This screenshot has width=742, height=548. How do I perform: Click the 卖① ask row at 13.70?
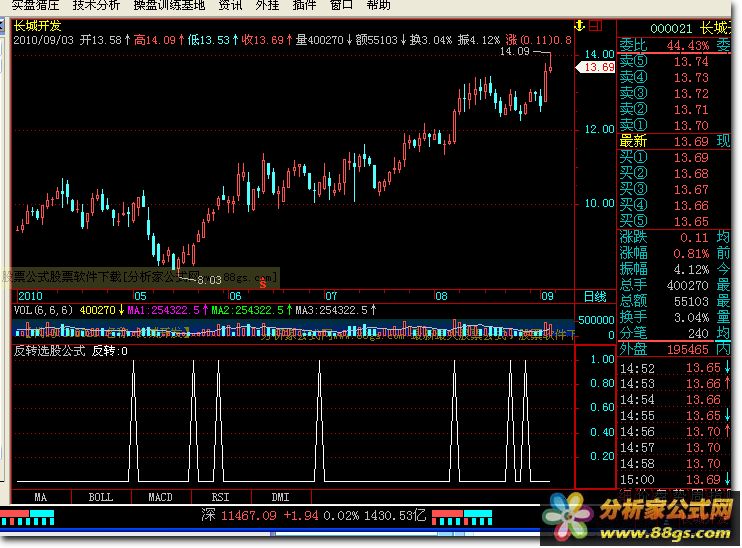click(x=674, y=125)
